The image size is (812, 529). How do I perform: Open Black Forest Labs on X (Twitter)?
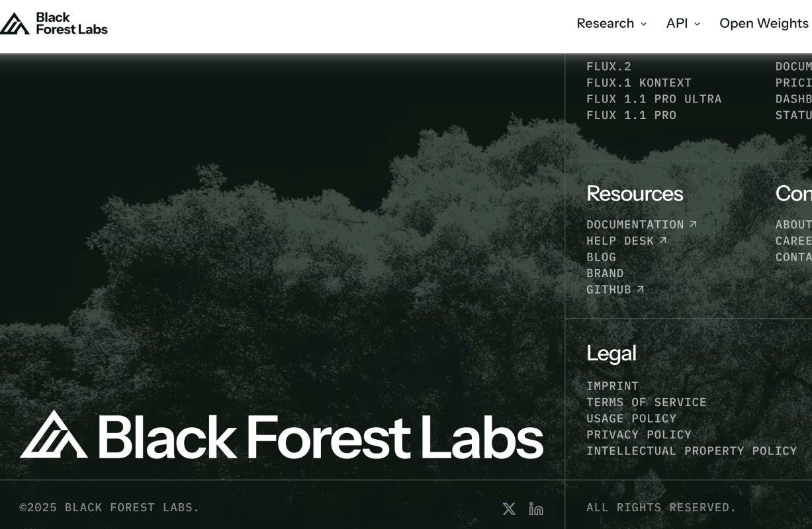pyautogui.click(x=508, y=509)
